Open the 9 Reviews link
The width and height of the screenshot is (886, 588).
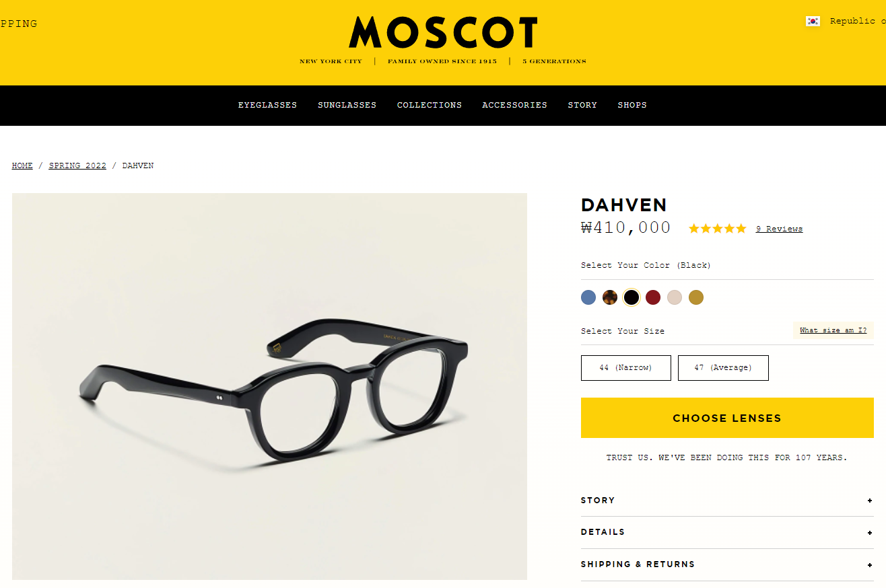click(x=779, y=229)
